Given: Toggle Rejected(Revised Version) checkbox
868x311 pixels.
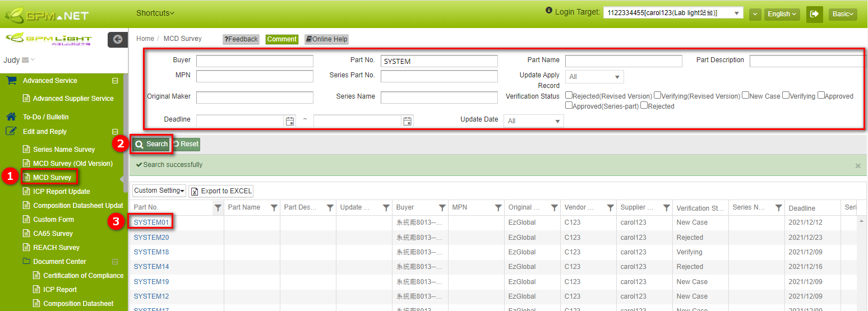Looking at the screenshot, I should (x=569, y=95).
